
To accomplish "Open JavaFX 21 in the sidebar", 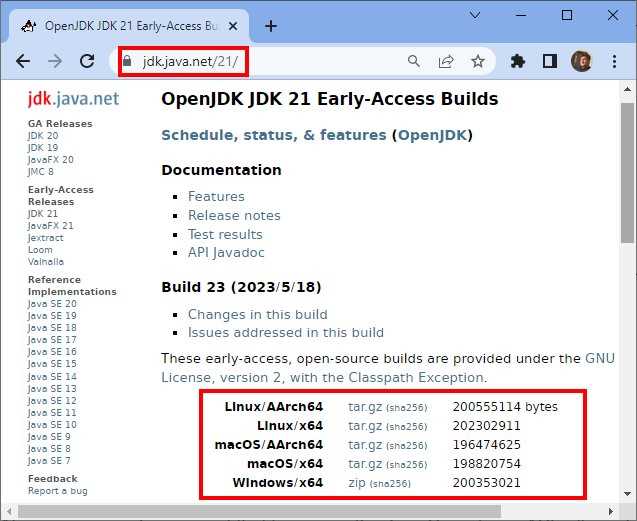I will (x=51, y=226).
